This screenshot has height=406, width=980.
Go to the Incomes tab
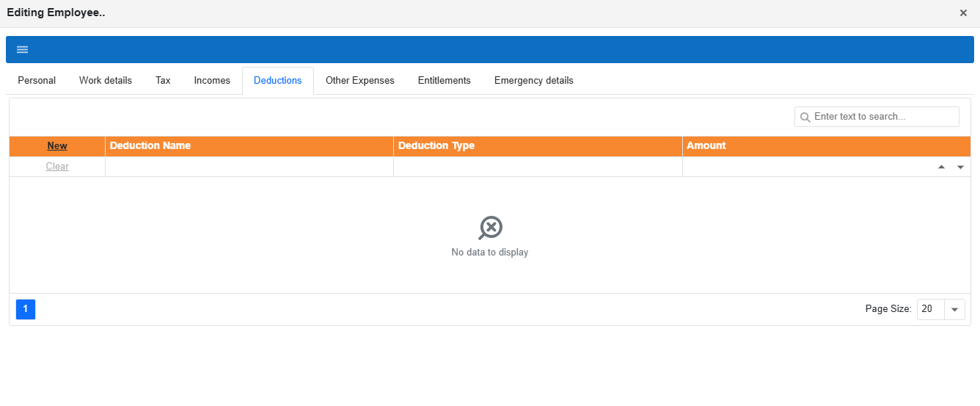click(x=212, y=81)
